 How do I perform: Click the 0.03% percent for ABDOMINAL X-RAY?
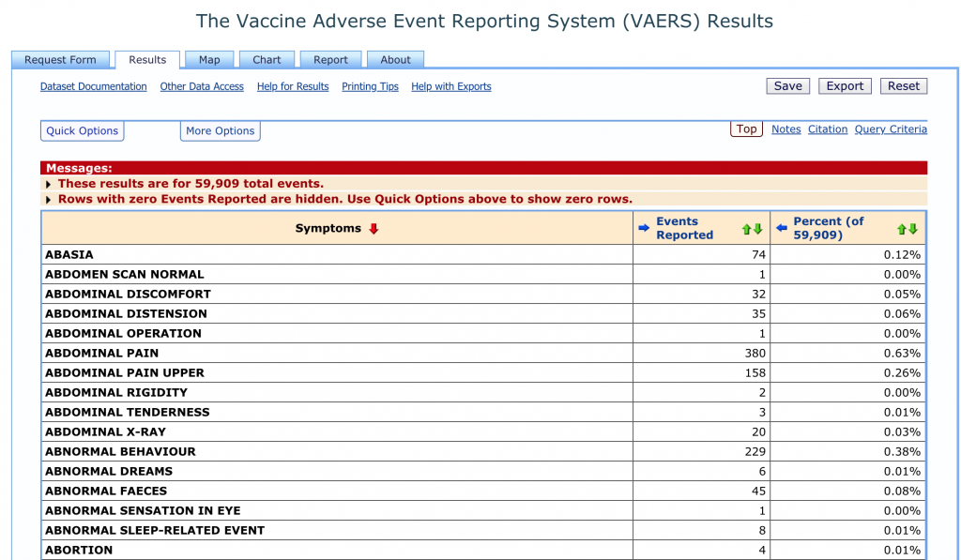click(x=902, y=431)
